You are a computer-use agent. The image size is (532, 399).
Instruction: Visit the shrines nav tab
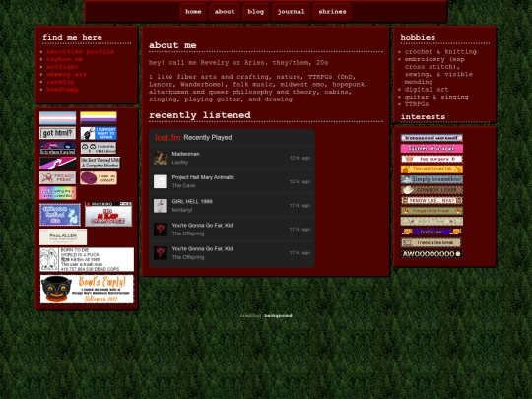coord(332,12)
